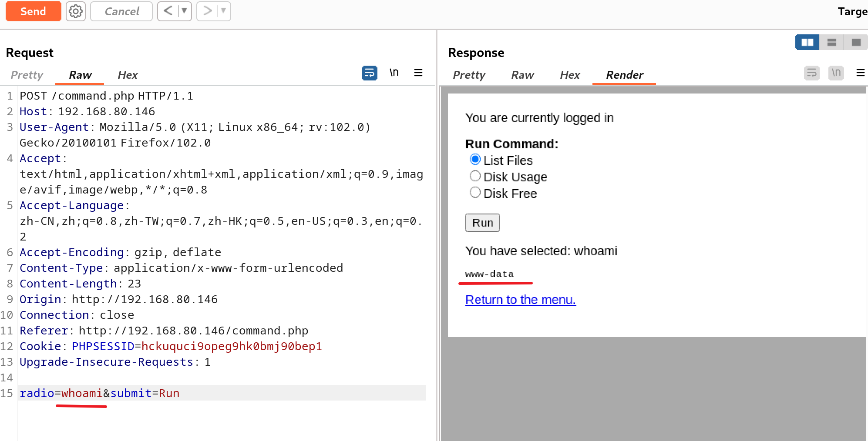The height and width of the screenshot is (441, 868).
Task: Open history dropdown next to forward arrow
Action: pyautogui.click(x=224, y=11)
